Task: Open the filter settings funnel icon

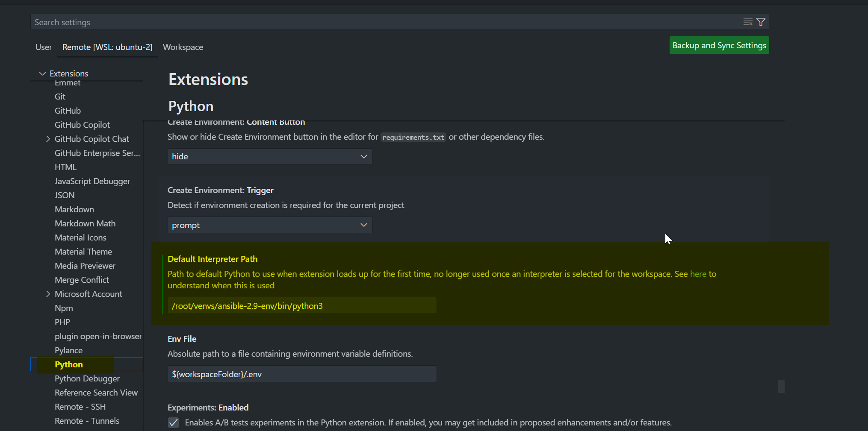Action: coord(761,22)
